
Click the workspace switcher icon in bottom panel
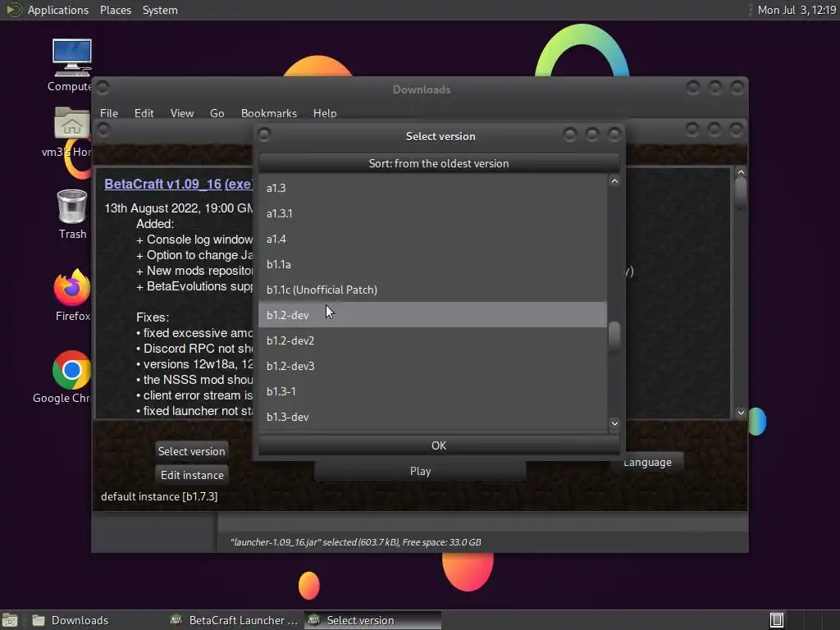(776, 620)
